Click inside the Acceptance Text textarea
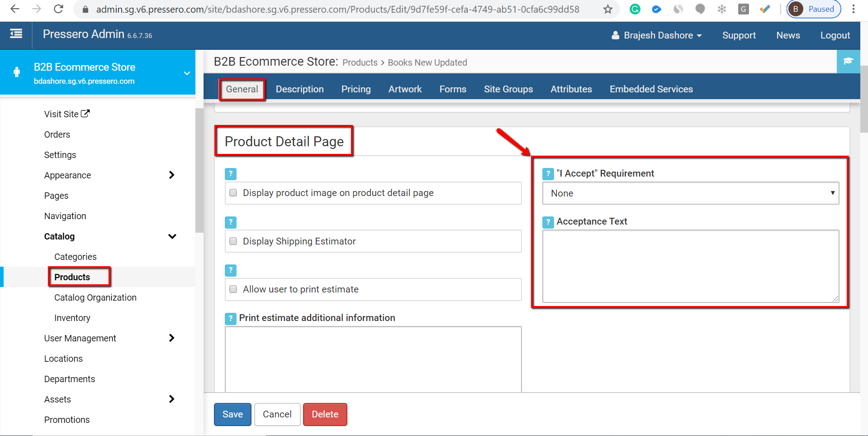Viewport: 868px width, 436px height. pyautogui.click(x=691, y=266)
